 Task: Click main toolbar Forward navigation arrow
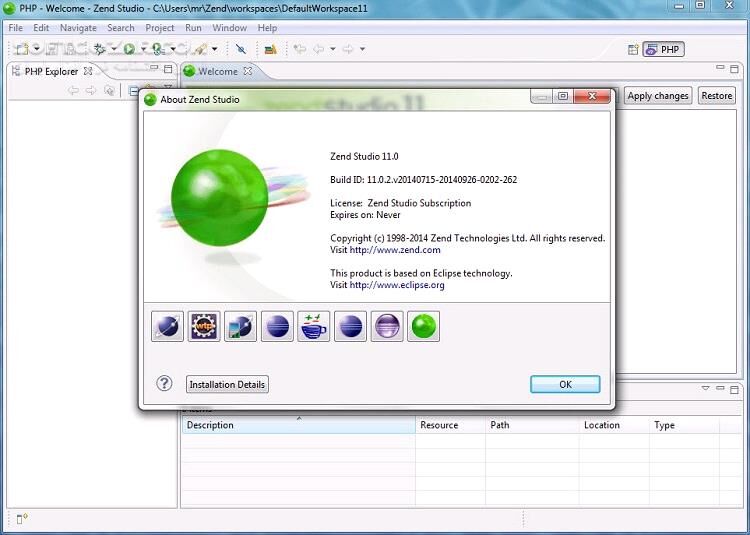pyautogui.click(x=348, y=49)
